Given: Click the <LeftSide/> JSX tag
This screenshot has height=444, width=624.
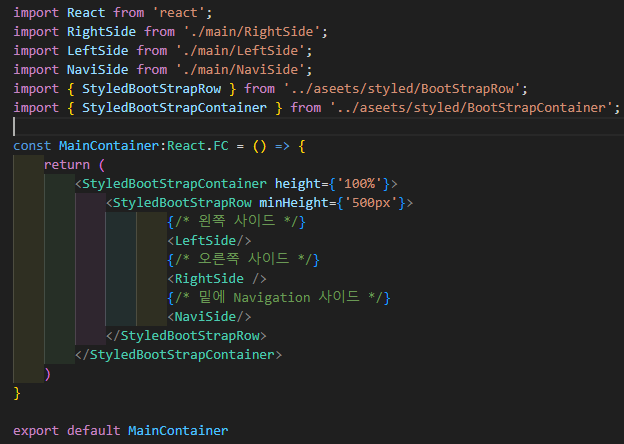Looking at the screenshot, I should pos(209,241).
